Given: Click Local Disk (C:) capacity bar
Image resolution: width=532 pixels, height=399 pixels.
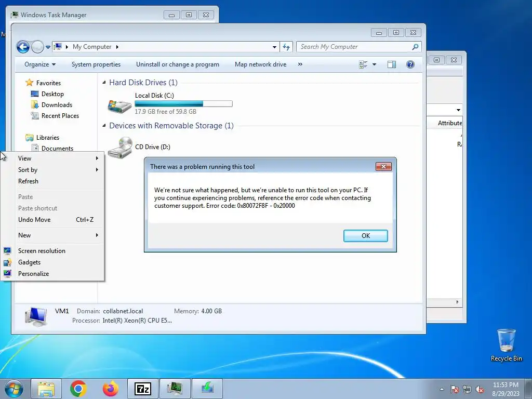Looking at the screenshot, I should pos(183,104).
